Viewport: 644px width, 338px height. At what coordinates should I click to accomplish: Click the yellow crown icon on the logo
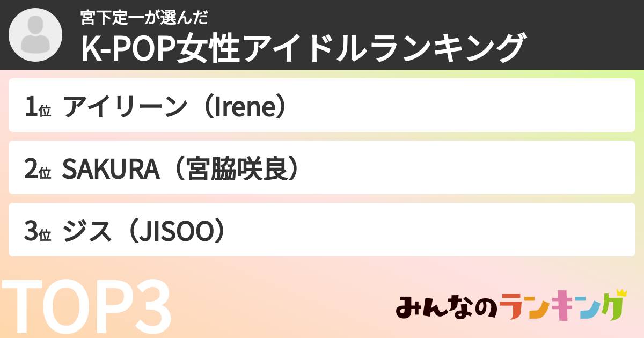(x=621, y=293)
